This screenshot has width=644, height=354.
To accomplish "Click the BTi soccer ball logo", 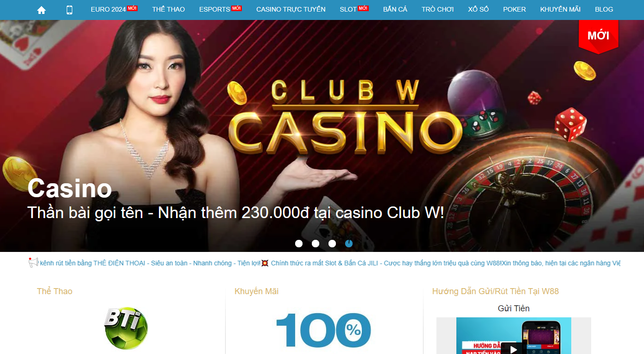I will click(x=126, y=328).
